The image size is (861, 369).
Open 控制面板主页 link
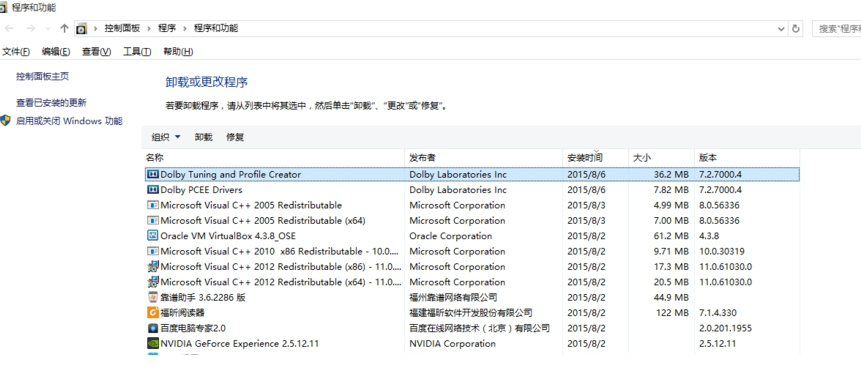[x=42, y=76]
